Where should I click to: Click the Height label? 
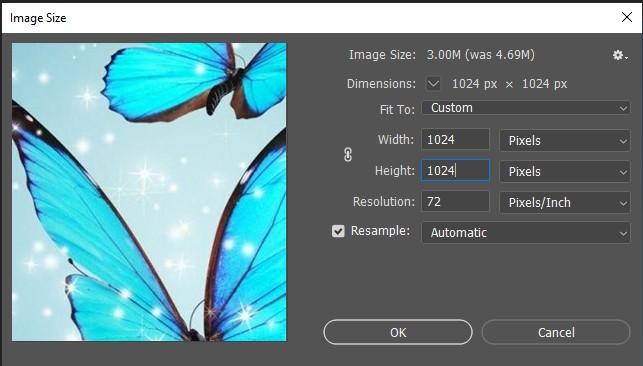tap(394, 170)
